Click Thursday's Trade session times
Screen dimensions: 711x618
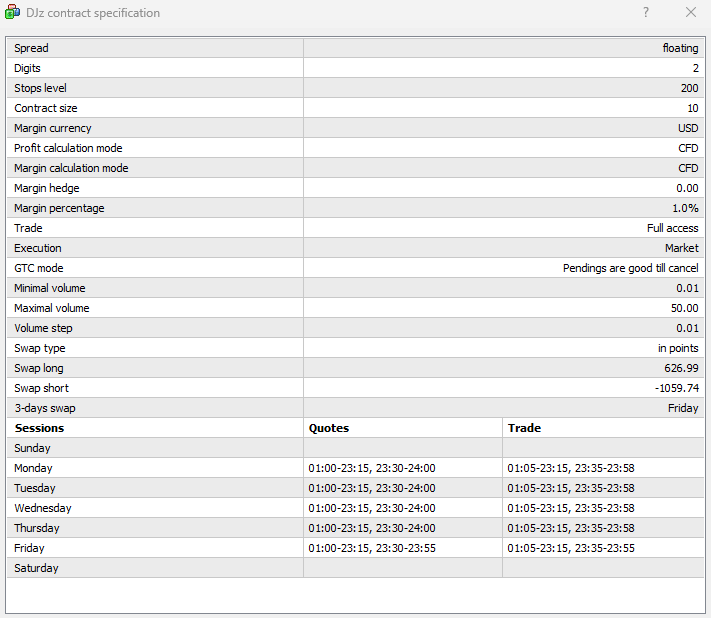pos(571,528)
